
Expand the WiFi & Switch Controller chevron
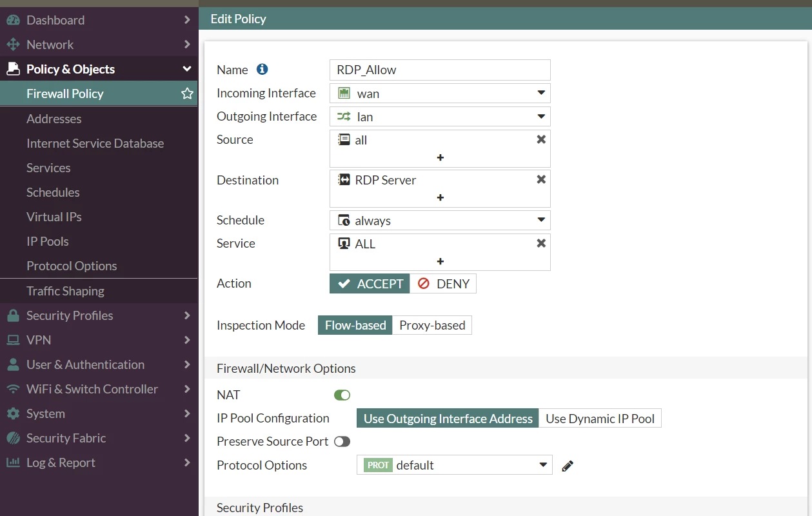187,389
